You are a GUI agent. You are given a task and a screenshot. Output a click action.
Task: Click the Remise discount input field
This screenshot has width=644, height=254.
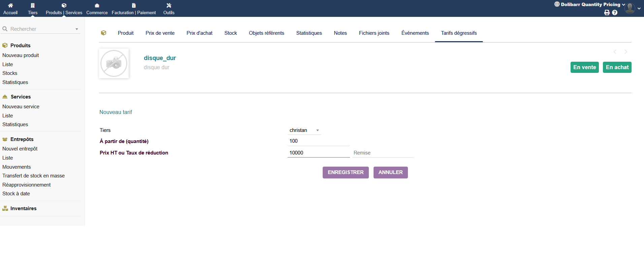(383, 153)
